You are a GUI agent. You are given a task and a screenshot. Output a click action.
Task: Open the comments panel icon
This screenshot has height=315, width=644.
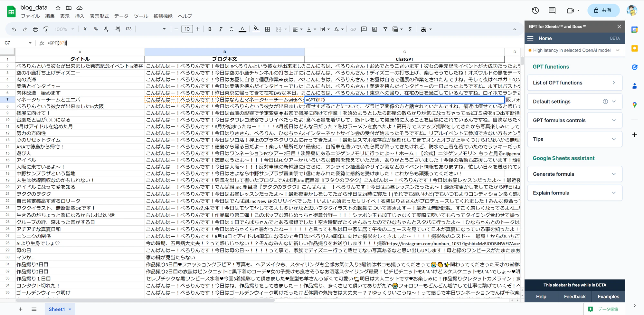pos(552,10)
